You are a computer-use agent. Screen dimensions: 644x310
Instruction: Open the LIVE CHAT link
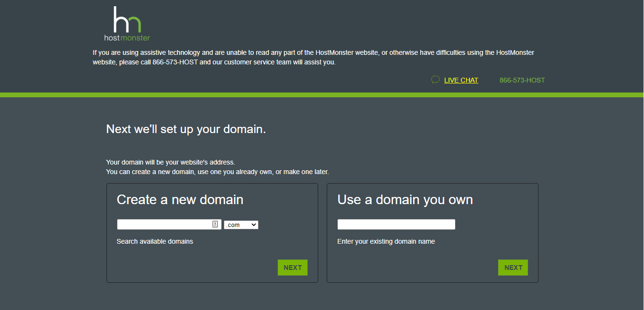461,80
